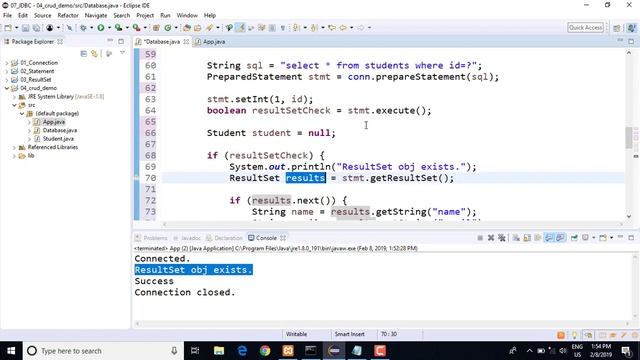The width and height of the screenshot is (640, 360).
Task: Open Chrome from the taskbar
Action: click(265, 351)
